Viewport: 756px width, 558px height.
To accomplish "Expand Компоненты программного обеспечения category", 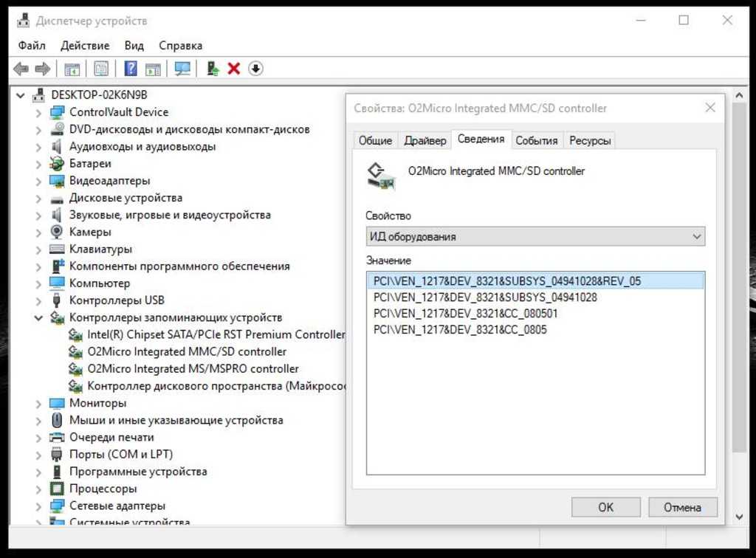I will click(38, 266).
